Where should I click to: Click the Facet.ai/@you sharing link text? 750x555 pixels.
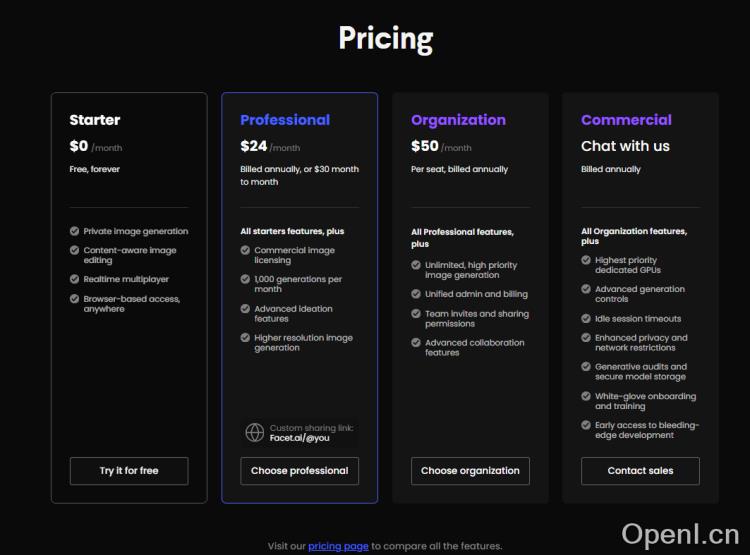[x=299, y=438]
